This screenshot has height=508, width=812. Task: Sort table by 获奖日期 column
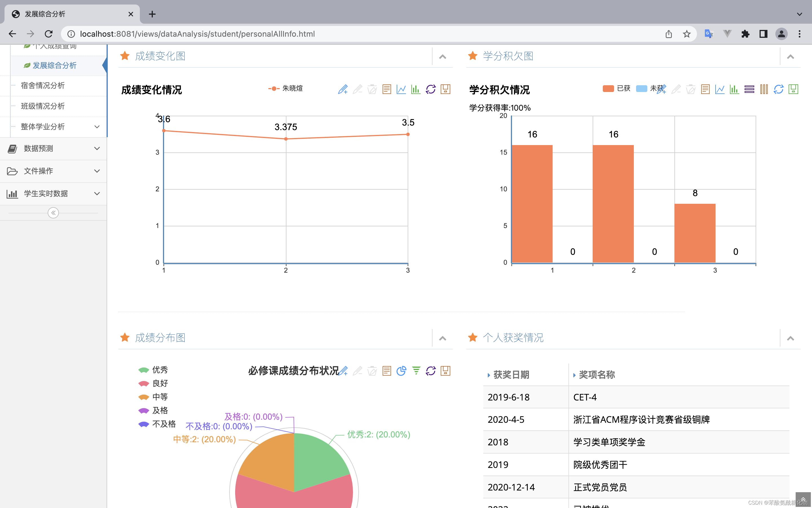(511, 375)
